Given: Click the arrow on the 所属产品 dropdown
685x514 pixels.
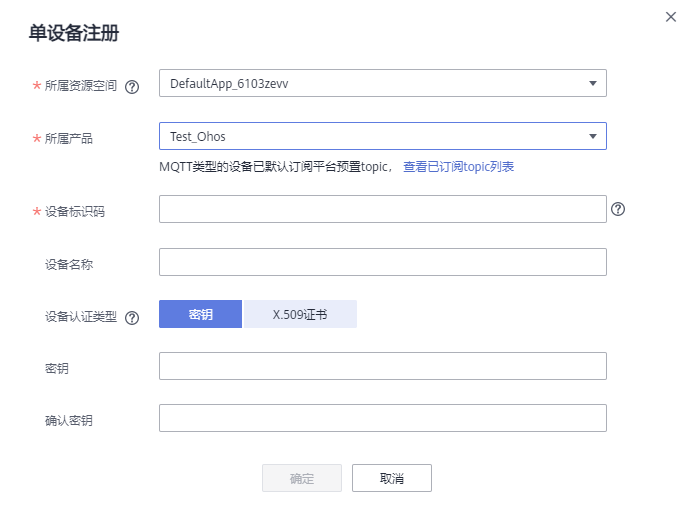Looking at the screenshot, I should [x=592, y=136].
